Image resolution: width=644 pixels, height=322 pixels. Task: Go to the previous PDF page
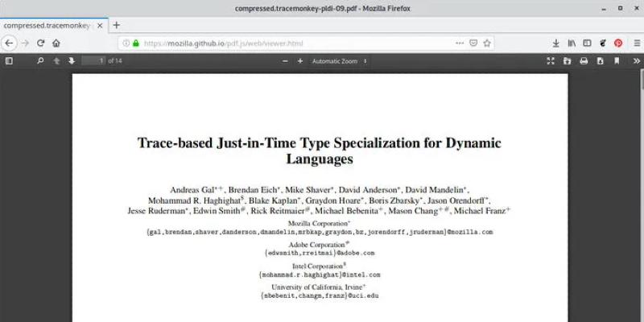pos(56,60)
